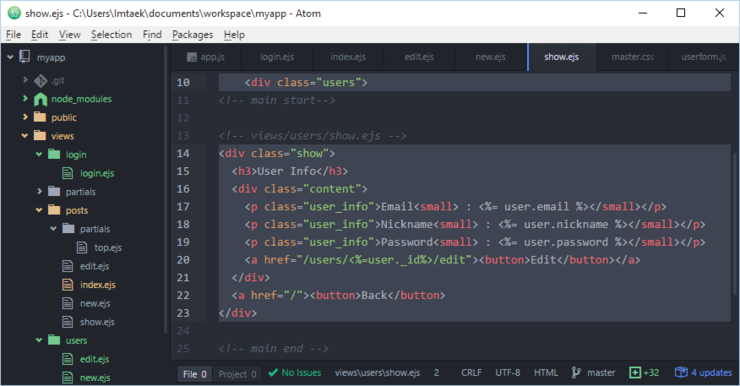
Task: Change the HTML grammar selector
Action: (546, 373)
